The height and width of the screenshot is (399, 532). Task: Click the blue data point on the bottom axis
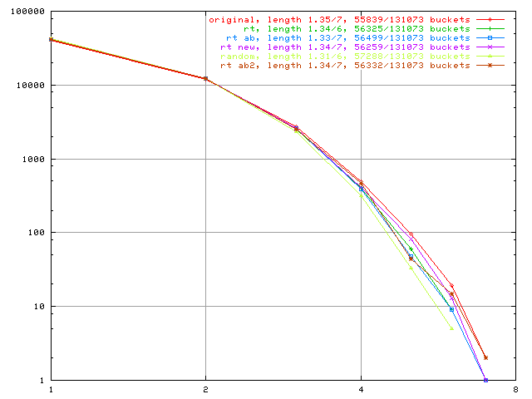coord(485,380)
